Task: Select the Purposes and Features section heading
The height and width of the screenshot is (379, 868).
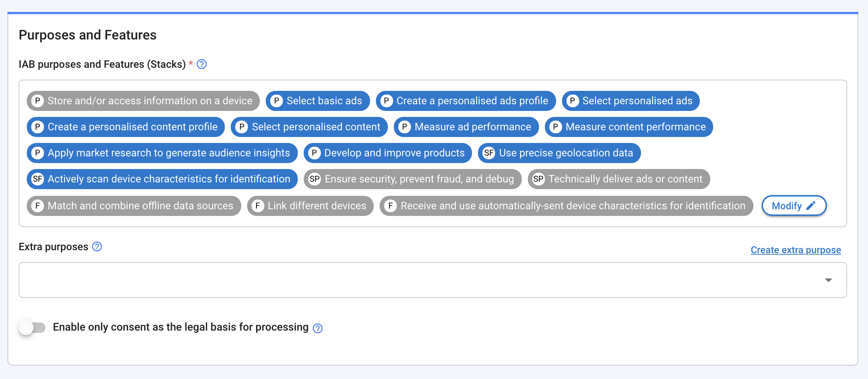Action: [88, 35]
